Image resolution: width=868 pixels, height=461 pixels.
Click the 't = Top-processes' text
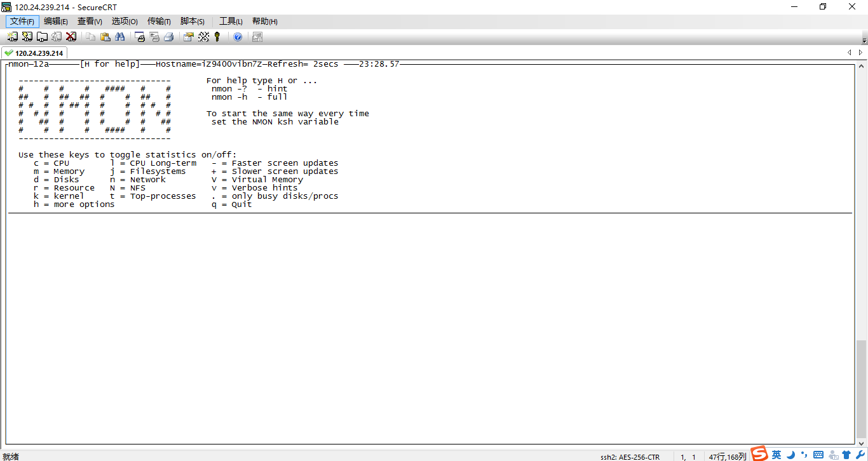click(153, 196)
